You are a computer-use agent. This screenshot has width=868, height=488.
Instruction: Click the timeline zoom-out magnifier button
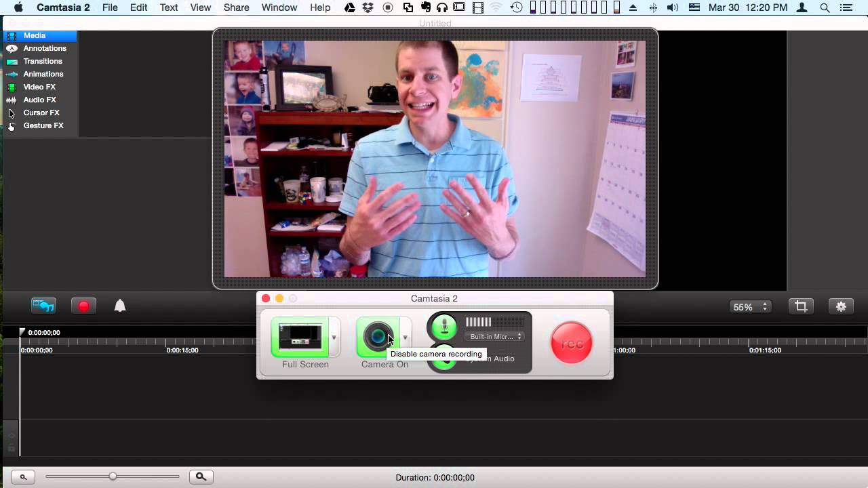23,477
